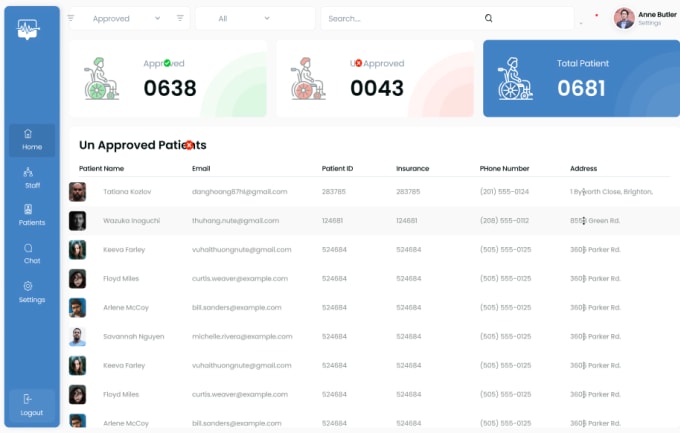Click email thuhang.nute@gmail.com
The width and height of the screenshot is (680, 433).
click(235, 221)
